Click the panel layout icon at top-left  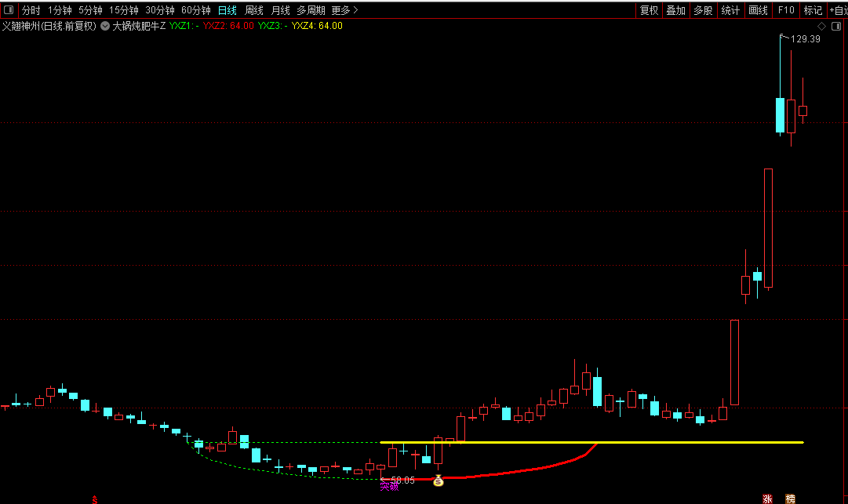(x=9, y=9)
